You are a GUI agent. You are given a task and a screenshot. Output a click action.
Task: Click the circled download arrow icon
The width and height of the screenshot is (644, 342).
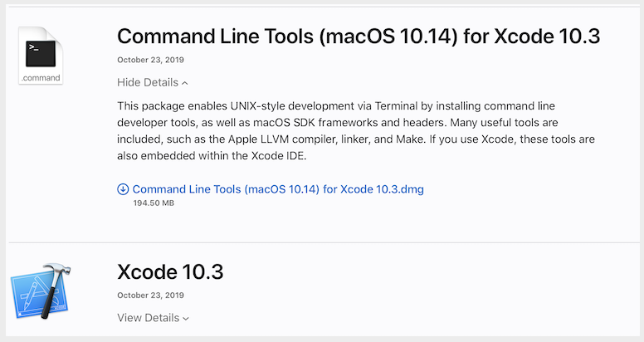point(123,189)
